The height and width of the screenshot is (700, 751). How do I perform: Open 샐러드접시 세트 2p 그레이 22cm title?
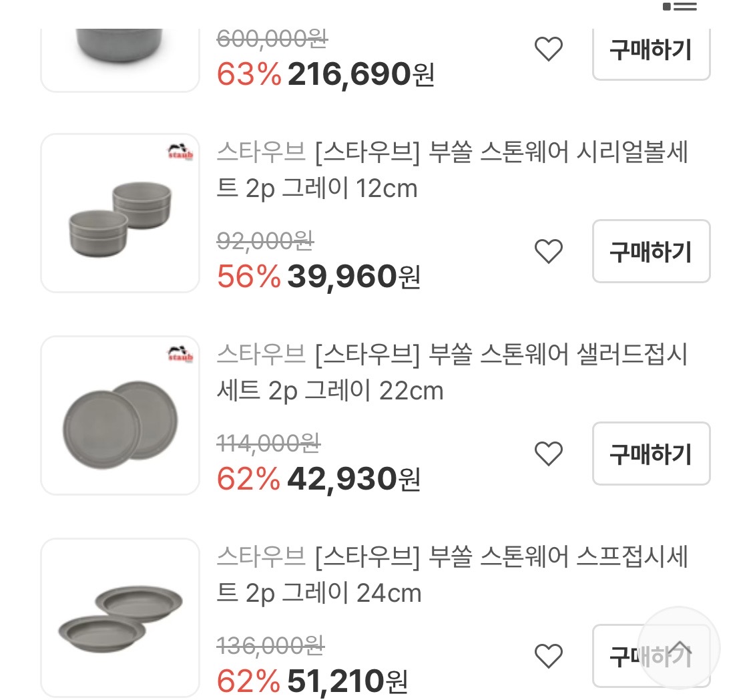[x=452, y=373]
